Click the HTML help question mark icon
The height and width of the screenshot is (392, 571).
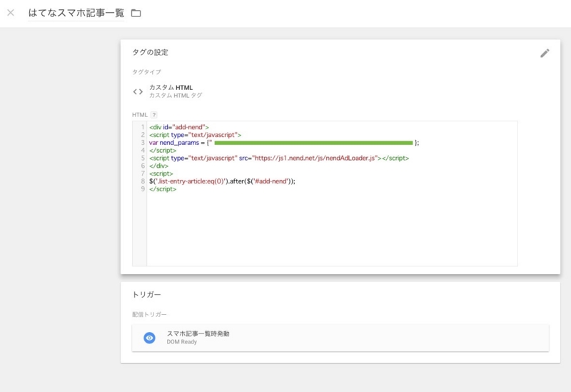tap(154, 115)
